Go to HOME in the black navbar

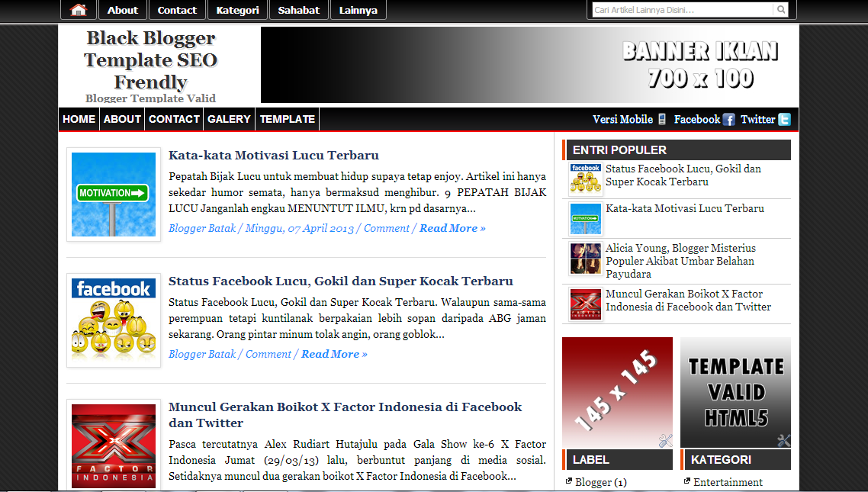(x=79, y=119)
